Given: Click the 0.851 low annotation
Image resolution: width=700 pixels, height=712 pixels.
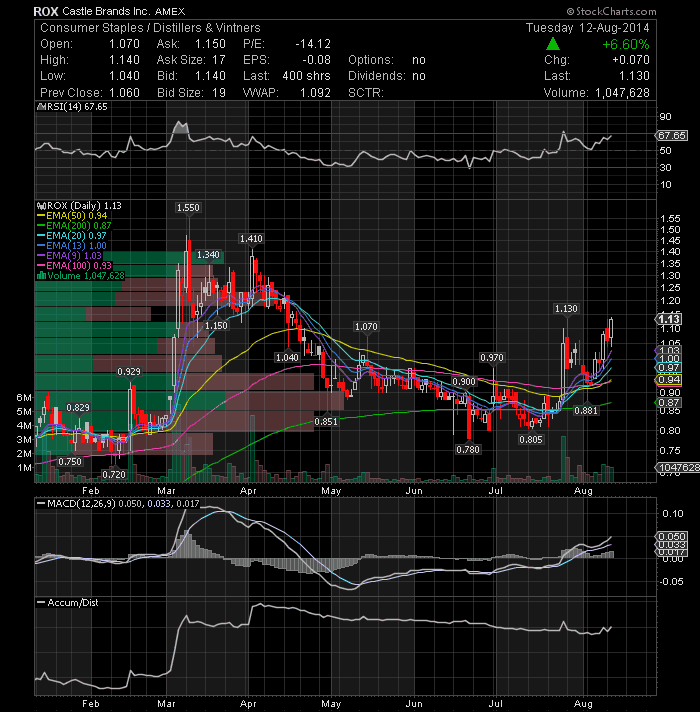Looking at the screenshot, I should 326,421.
